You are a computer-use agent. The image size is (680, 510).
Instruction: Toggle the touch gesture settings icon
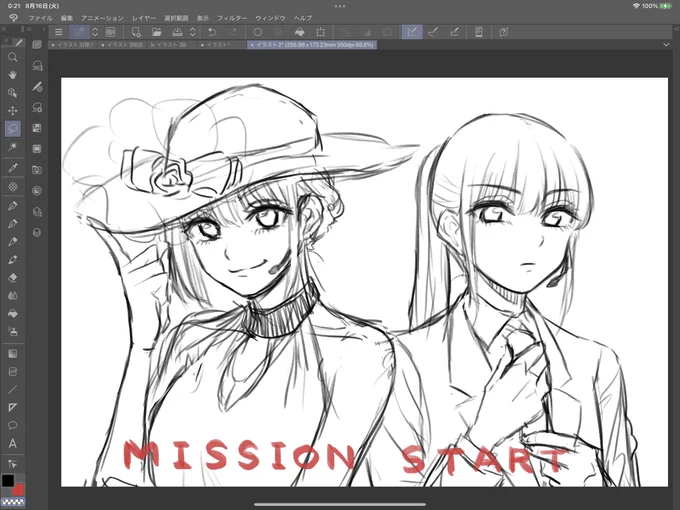pos(503,32)
